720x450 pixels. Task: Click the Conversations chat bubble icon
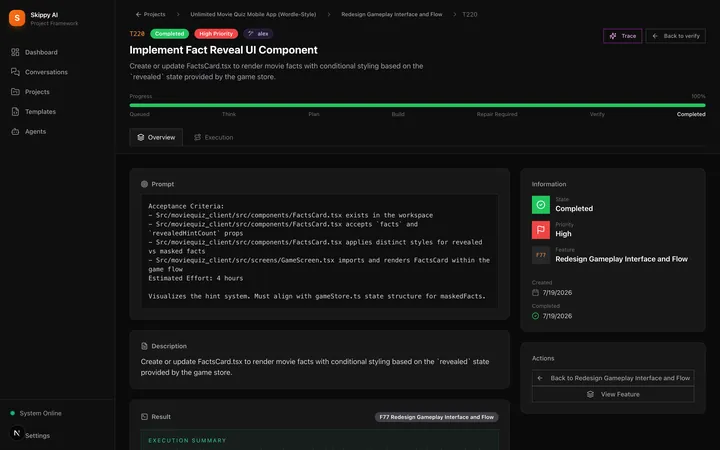pyautogui.click(x=15, y=72)
